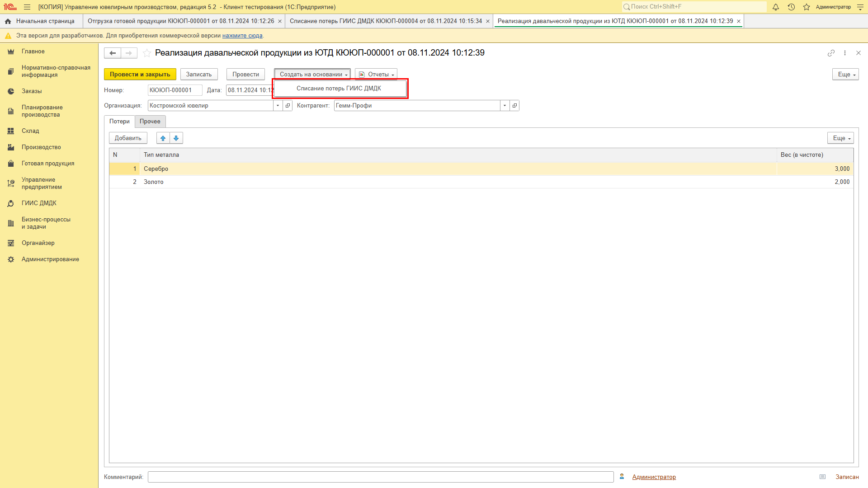868x488 pixels.
Task: Open Администратор link at bottom
Action: 654,477
